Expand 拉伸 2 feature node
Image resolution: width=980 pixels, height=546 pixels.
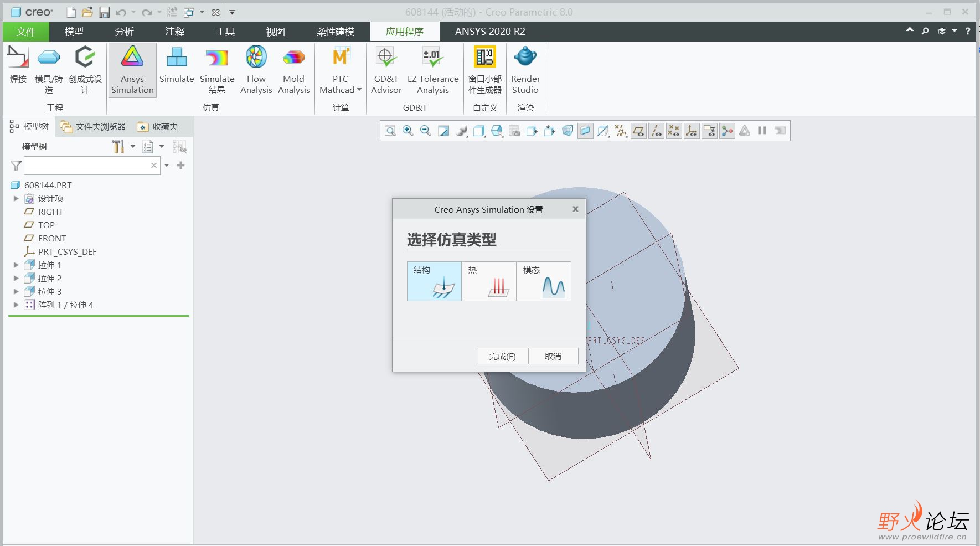pos(16,278)
